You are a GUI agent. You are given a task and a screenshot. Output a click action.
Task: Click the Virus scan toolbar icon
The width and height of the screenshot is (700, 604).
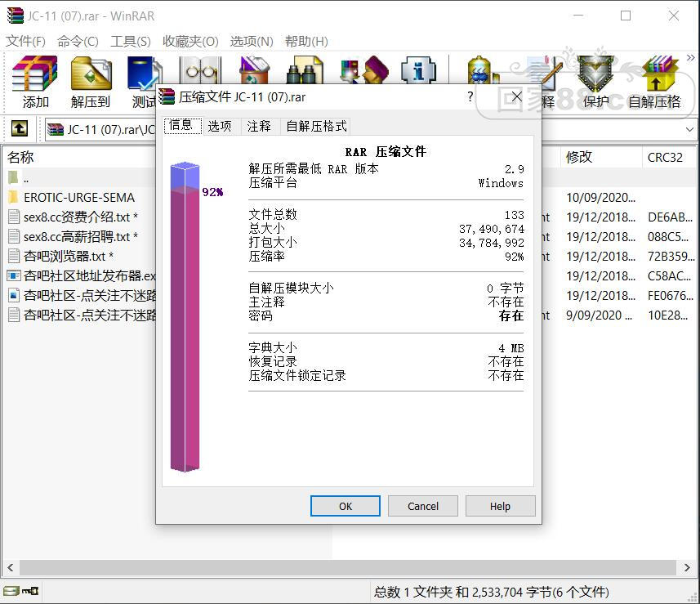[x=482, y=70]
